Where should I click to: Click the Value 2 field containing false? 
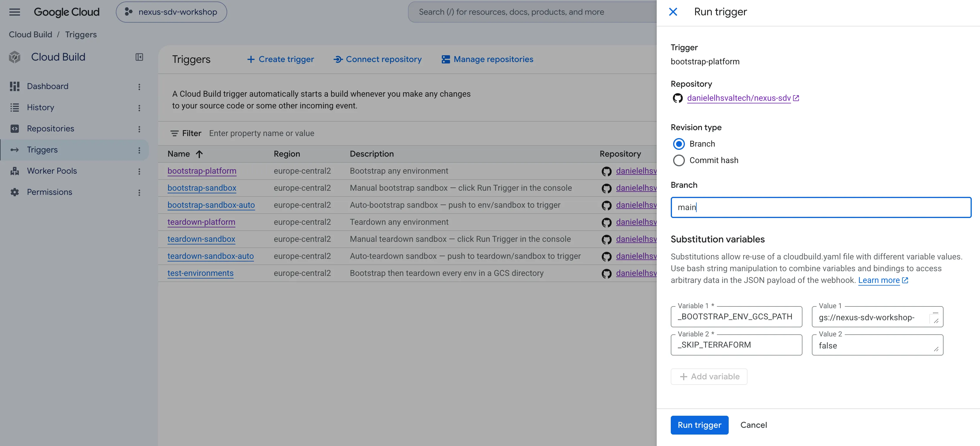click(877, 345)
